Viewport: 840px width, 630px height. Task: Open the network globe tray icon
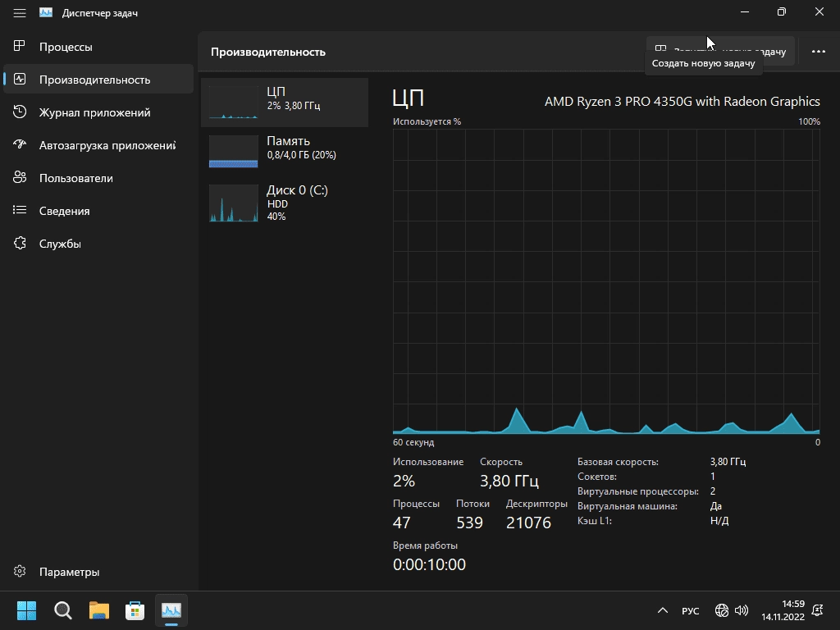(x=722, y=610)
